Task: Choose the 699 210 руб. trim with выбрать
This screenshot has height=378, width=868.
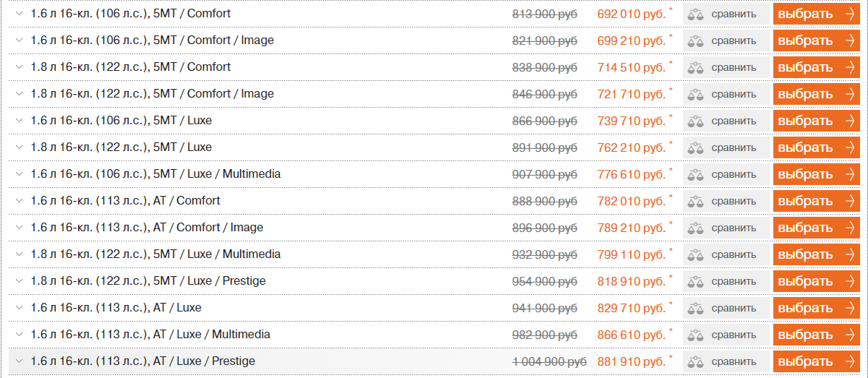Action: (817, 40)
